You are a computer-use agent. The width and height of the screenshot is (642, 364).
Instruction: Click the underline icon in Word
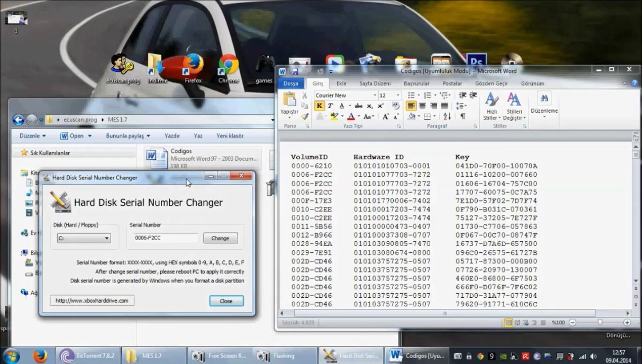342,106
